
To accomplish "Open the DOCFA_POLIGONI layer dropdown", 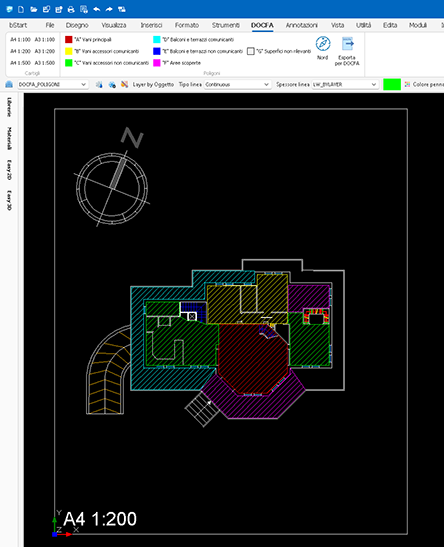I will (52, 84).
